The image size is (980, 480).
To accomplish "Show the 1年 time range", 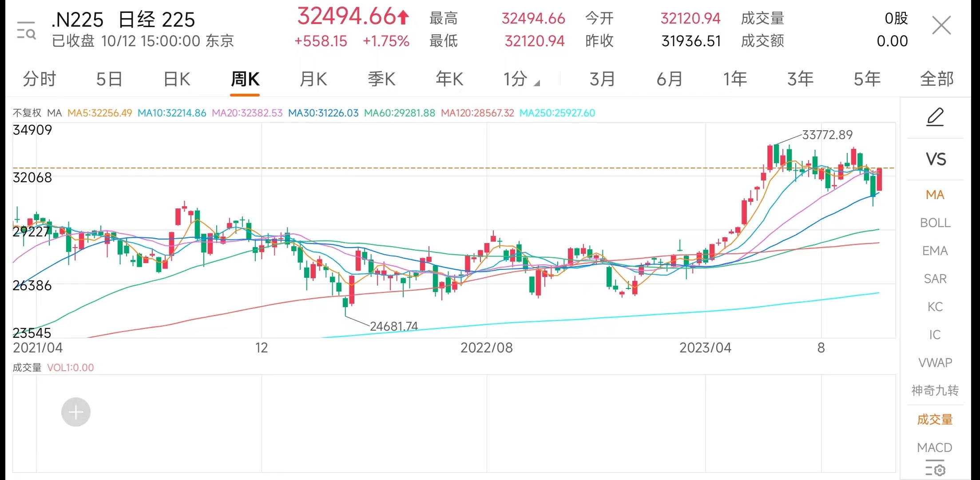I will 735,80.
